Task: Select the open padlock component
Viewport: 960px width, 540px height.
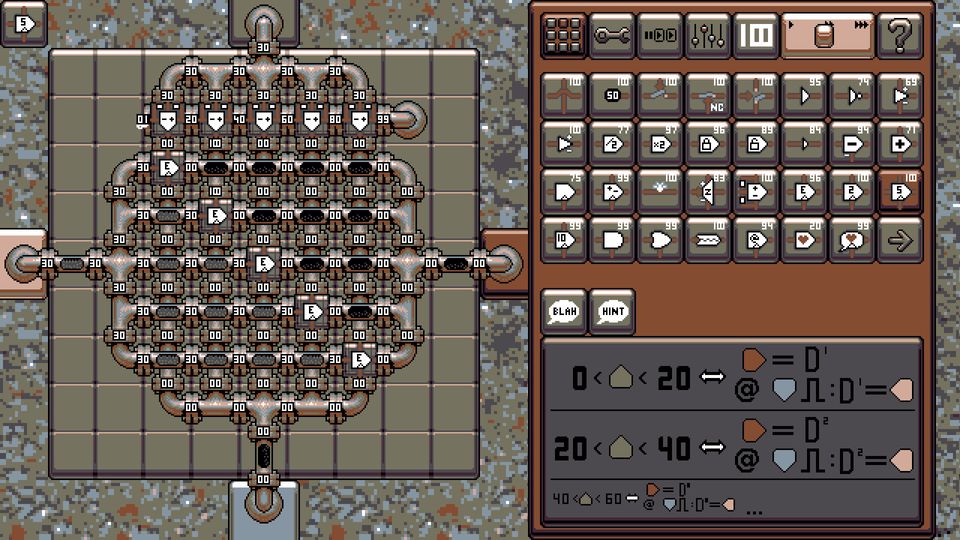Action: point(757,143)
